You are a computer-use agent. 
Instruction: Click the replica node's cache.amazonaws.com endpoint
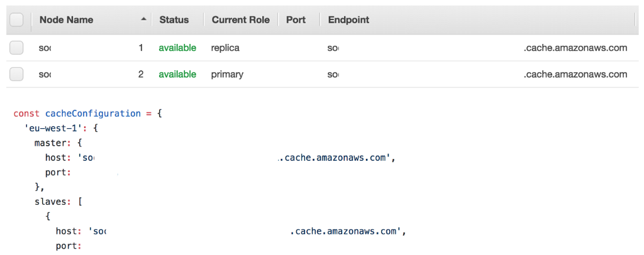click(x=575, y=48)
